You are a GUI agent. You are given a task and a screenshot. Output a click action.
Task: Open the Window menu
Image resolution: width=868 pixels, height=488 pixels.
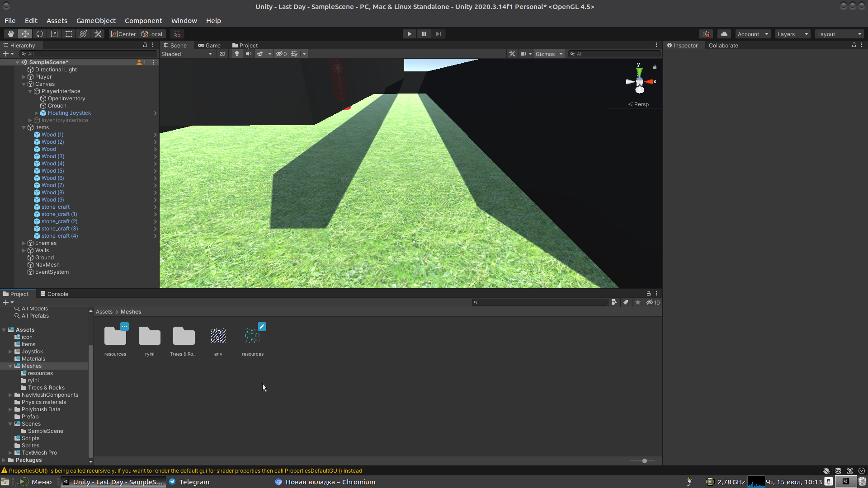point(184,21)
